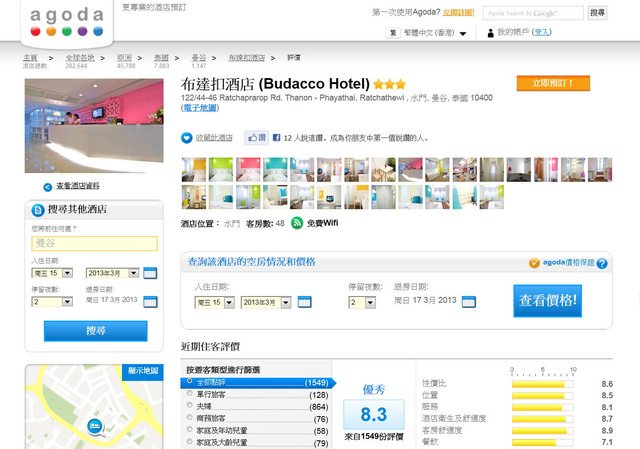
Task: Open availability panel nights dropdown
Action: click(362, 302)
